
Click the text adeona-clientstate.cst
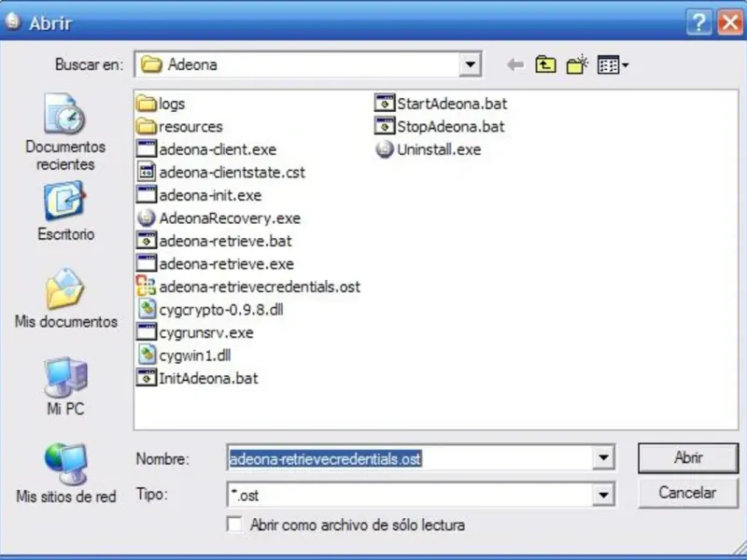tap(232, 173)
